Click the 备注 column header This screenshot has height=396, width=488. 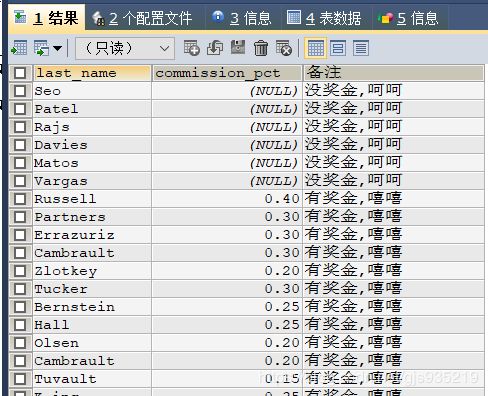coord(394,73)
